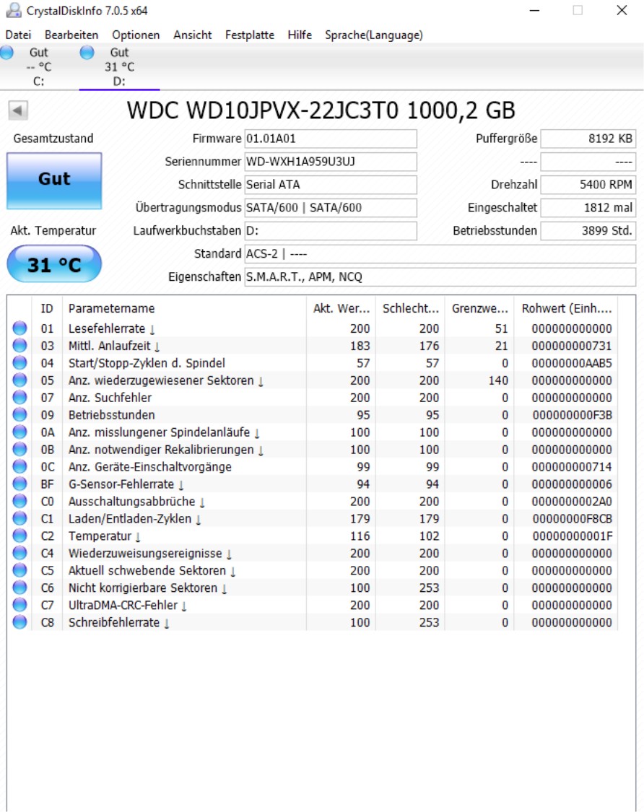Open the Ansicht menu

coord(192,35)
